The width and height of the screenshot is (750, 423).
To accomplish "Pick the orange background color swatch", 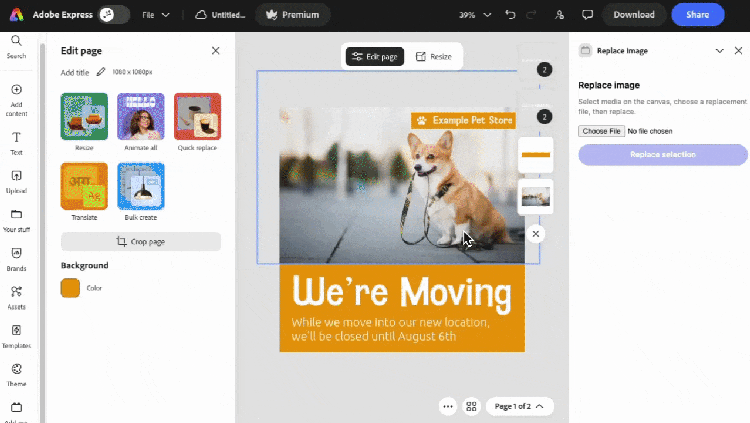I will [x=70, y=288].
